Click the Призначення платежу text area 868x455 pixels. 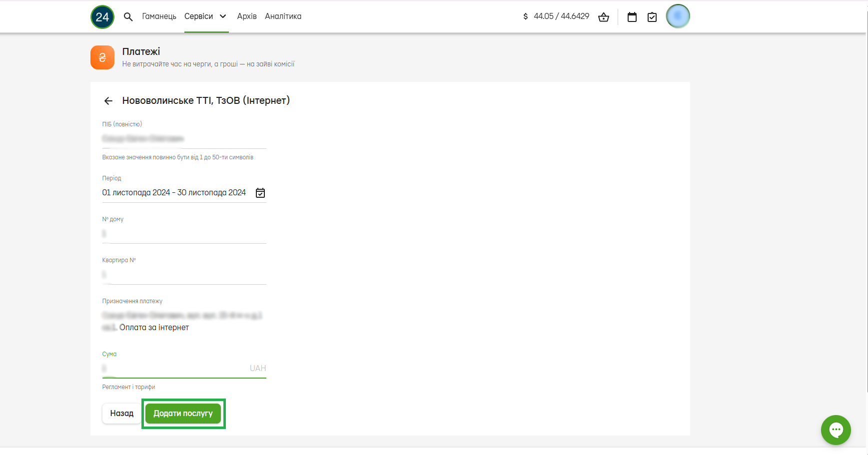coord(184,322)
